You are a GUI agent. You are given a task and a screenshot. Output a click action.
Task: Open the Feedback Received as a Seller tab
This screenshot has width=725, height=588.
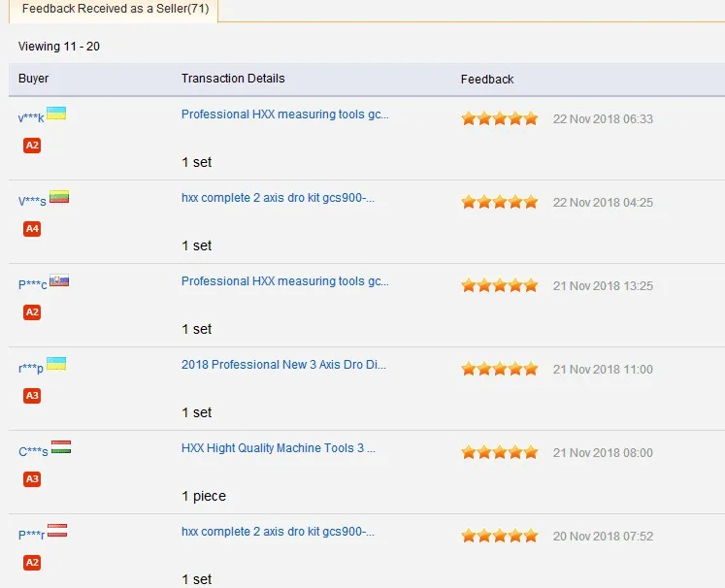click(115, 9)
